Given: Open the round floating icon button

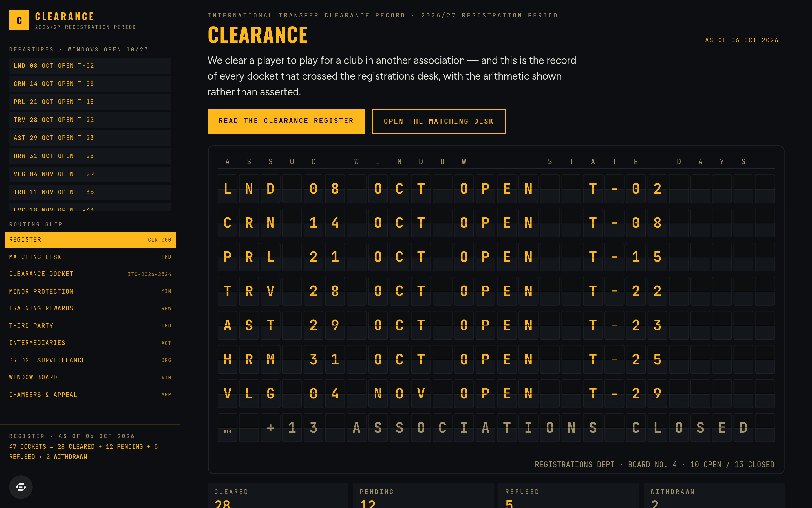Looking at the screenshot, I should [x=21, y=487].
